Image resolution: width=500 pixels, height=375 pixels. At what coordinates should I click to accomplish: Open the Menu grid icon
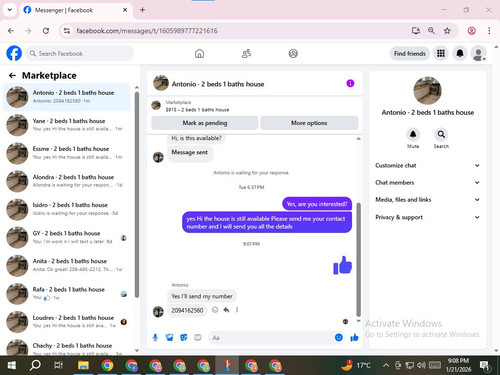point(441,53)
